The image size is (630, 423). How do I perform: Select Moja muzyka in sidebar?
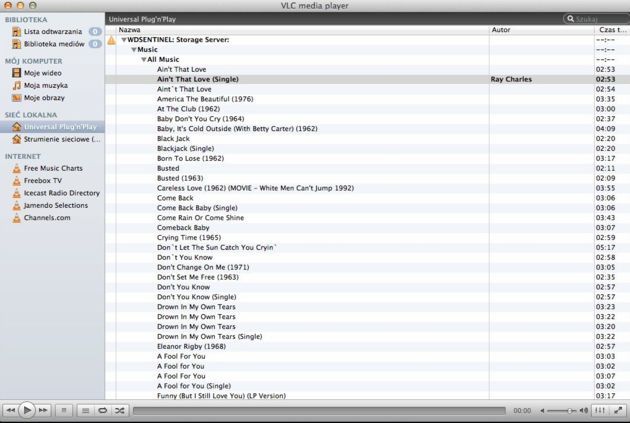tap(46, 85)
